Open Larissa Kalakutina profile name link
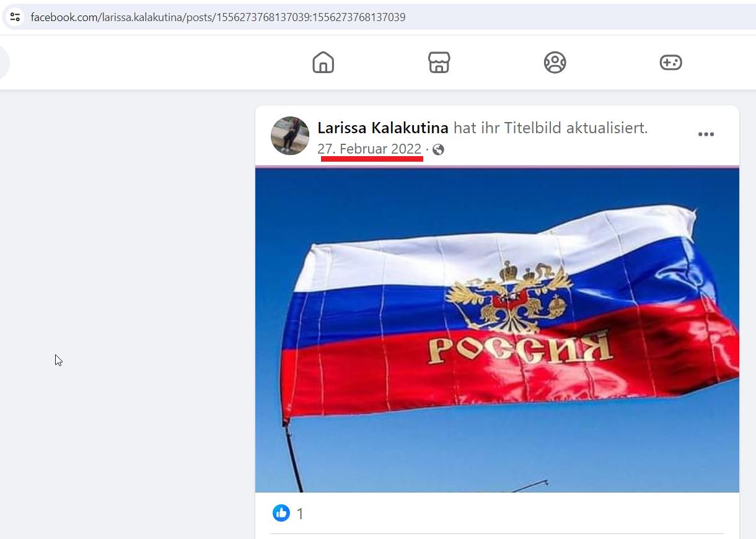The image size is (756, 539). [383, 128]
